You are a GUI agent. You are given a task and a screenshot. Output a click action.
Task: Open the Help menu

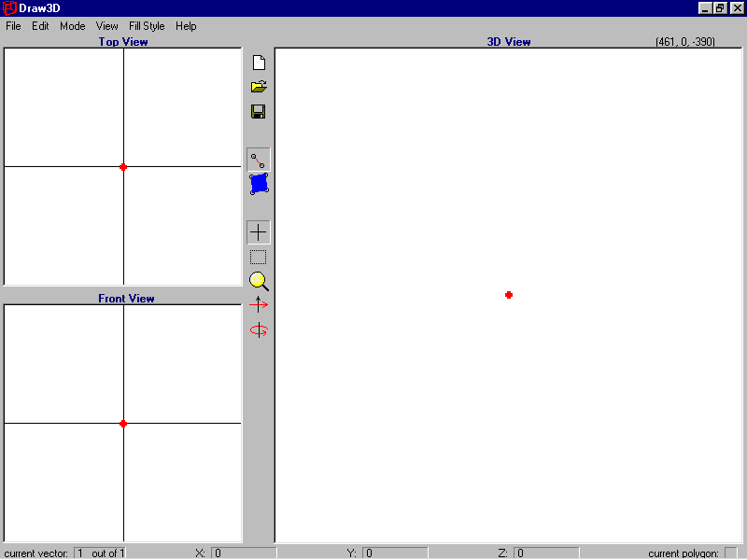tap(186, 26)
